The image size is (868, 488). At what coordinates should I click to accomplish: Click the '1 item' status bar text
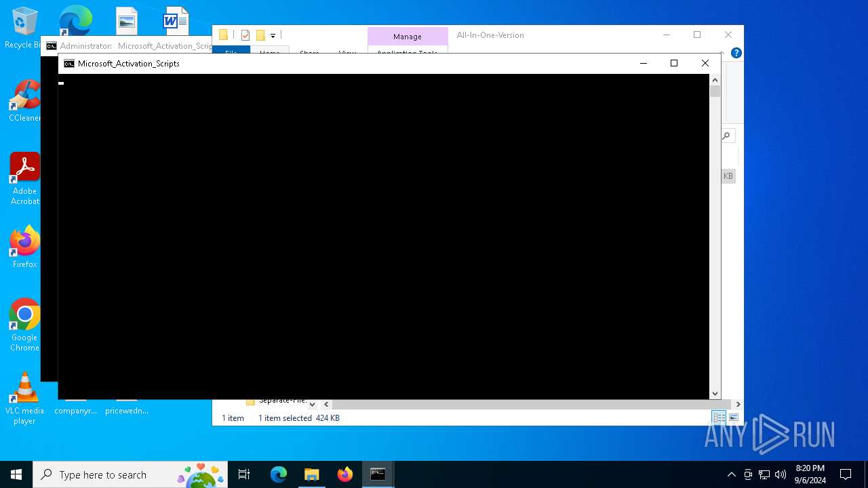click(x=233, y=418)
